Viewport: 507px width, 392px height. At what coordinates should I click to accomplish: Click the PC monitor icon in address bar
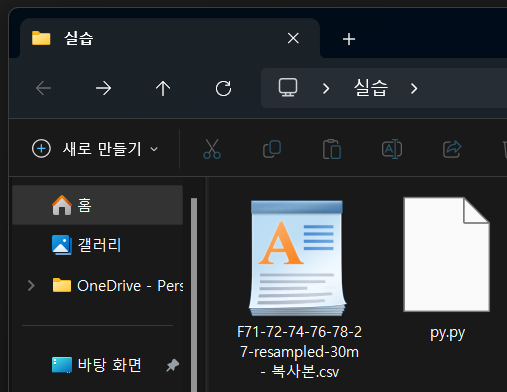click(288, 88)
